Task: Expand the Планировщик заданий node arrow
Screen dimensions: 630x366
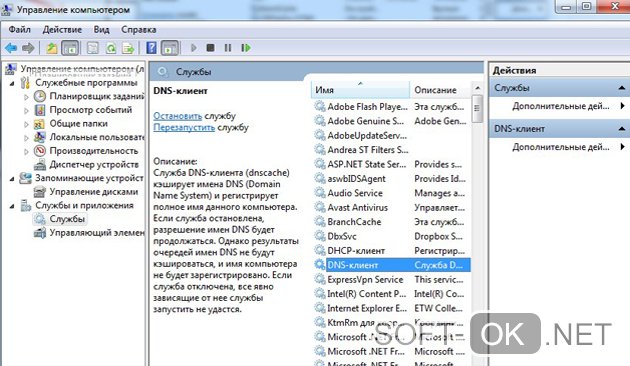Action: coord(26,97)
